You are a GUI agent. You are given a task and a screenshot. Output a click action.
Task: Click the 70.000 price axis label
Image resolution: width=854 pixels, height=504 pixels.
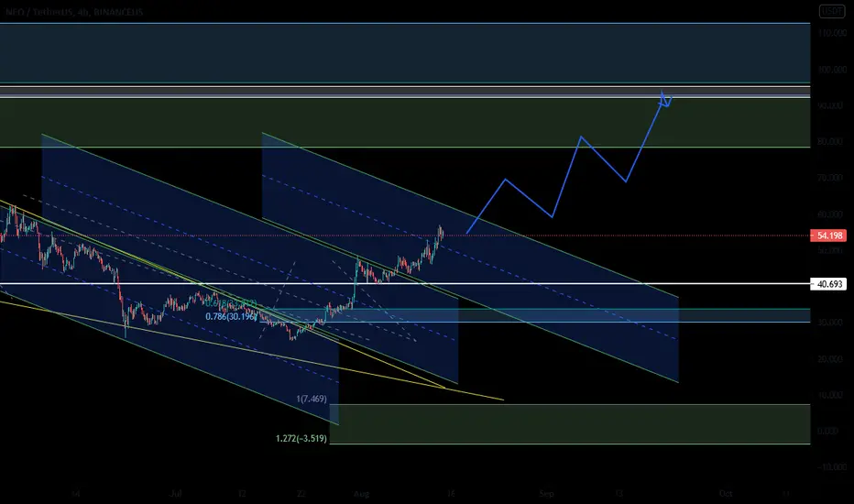[832, 178]
